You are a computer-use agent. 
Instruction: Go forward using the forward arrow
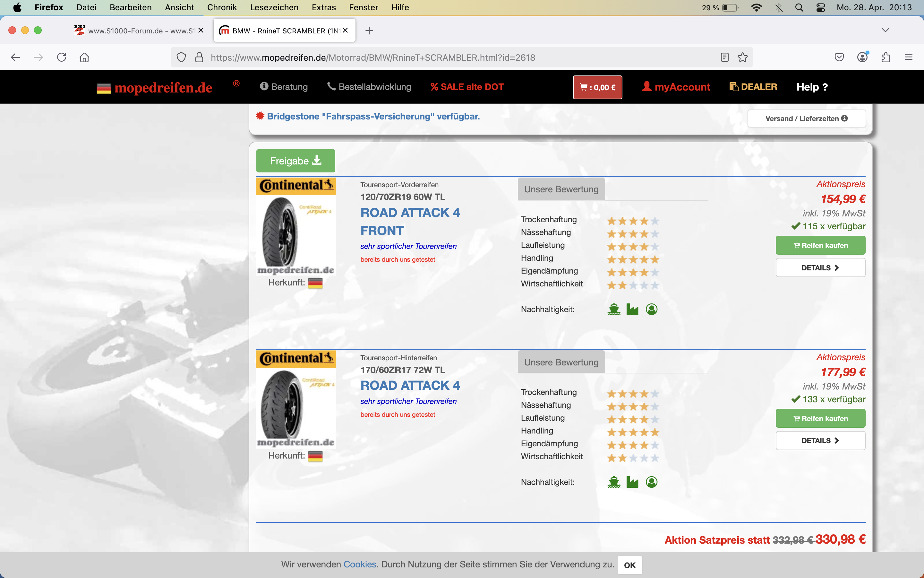click(x=38, y=57)
